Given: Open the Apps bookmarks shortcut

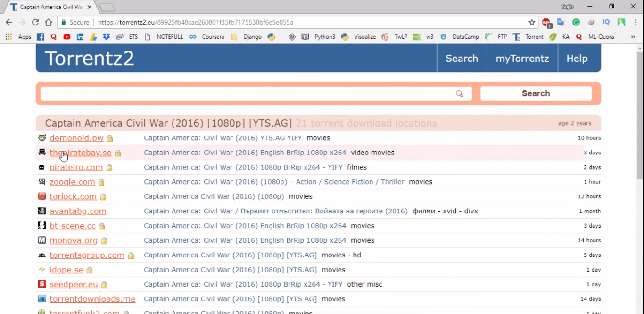Looking at the screenshot, I should [18, 36].
